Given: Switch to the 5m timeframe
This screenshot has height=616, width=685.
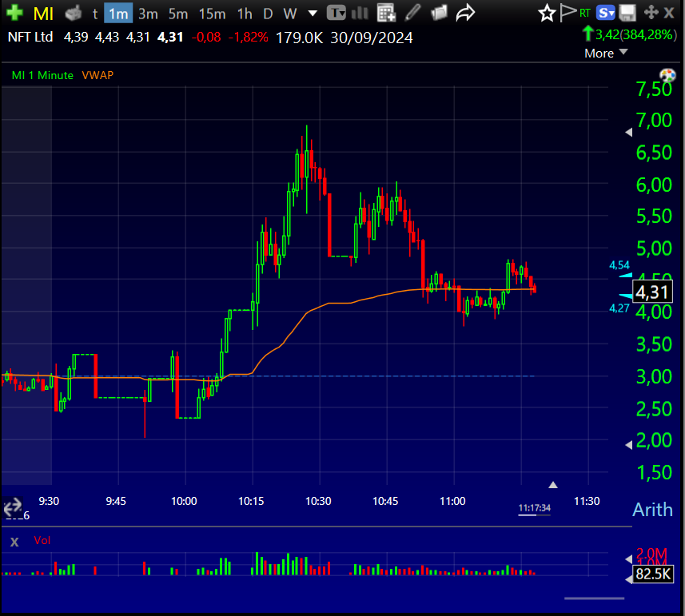Looking at the screenshot, I should click(178, 14).
